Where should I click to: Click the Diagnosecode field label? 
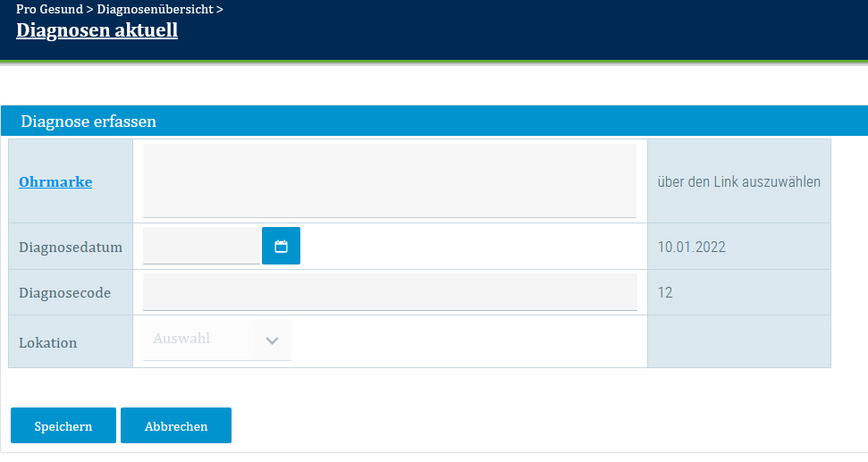pyautogui.click(x=64, y=292)
